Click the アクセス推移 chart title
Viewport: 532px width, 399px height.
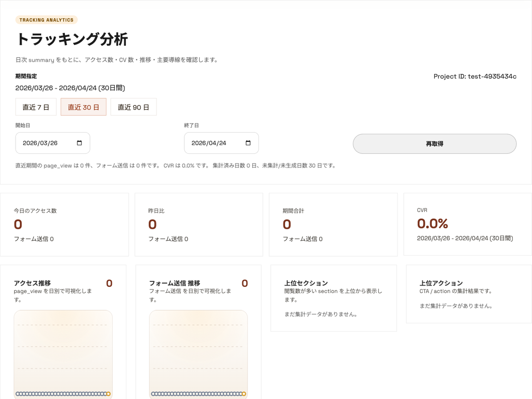click(32, 283)
